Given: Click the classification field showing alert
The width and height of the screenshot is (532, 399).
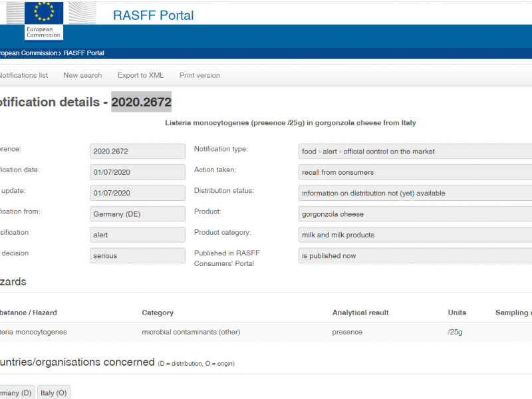Looking at the screenshot, I should coord(138,235).
